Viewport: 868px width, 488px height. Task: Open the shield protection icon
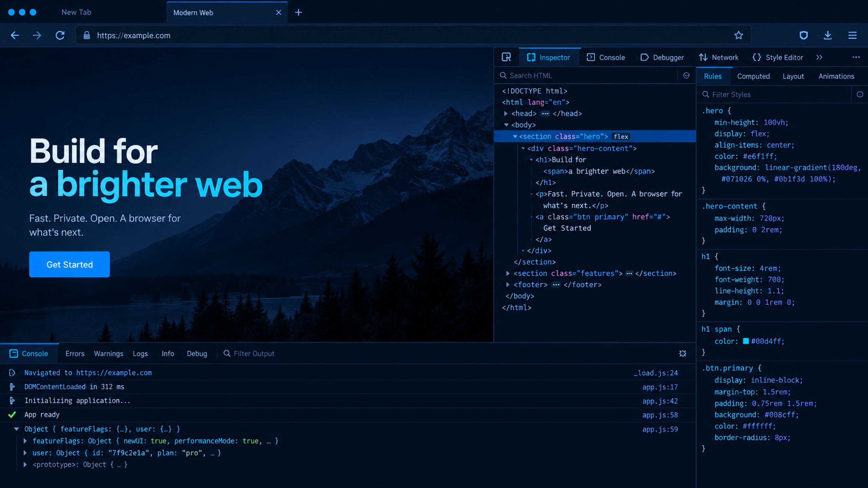pyautogui.click(x=804, y=35)
